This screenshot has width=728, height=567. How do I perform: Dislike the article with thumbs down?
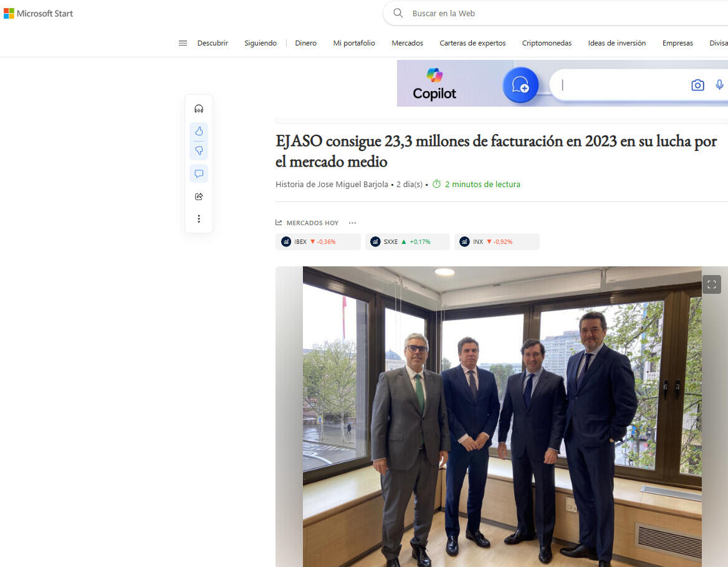[x=199, y=151]
